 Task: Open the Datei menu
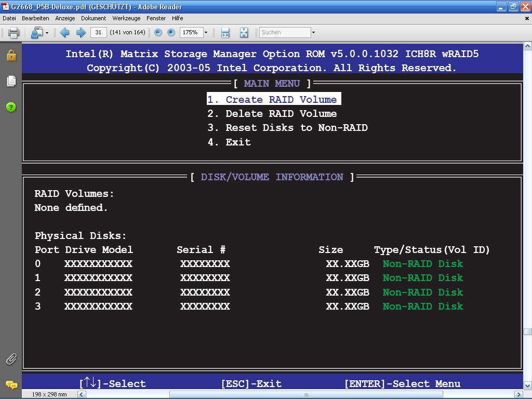9,18
